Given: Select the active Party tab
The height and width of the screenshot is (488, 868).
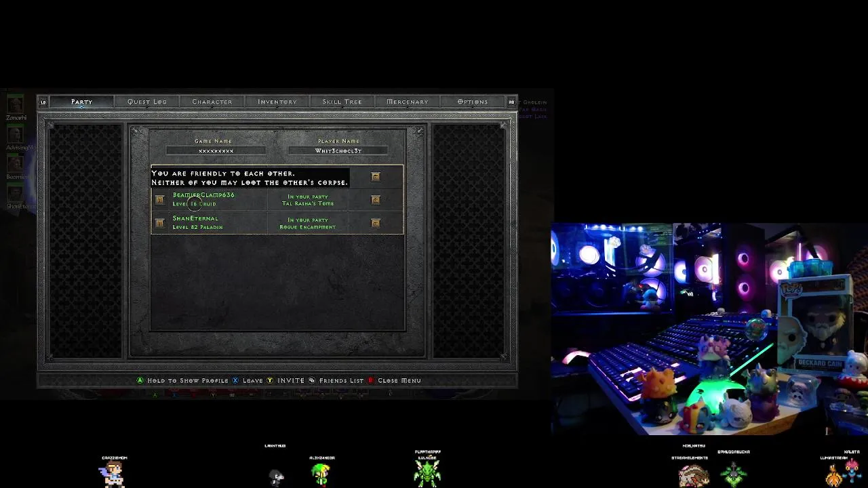Looking at the screenshot, I should click(x=82, y=102).
